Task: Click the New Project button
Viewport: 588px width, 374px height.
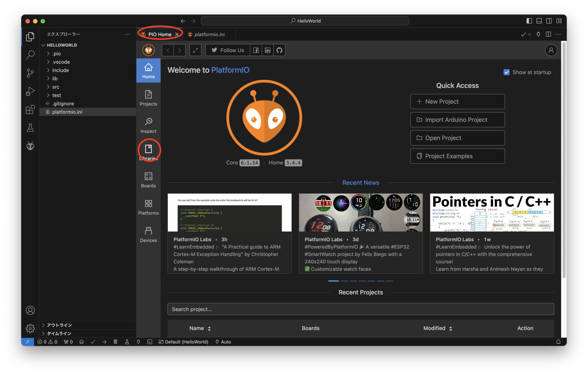Action: tap(457, 101)
